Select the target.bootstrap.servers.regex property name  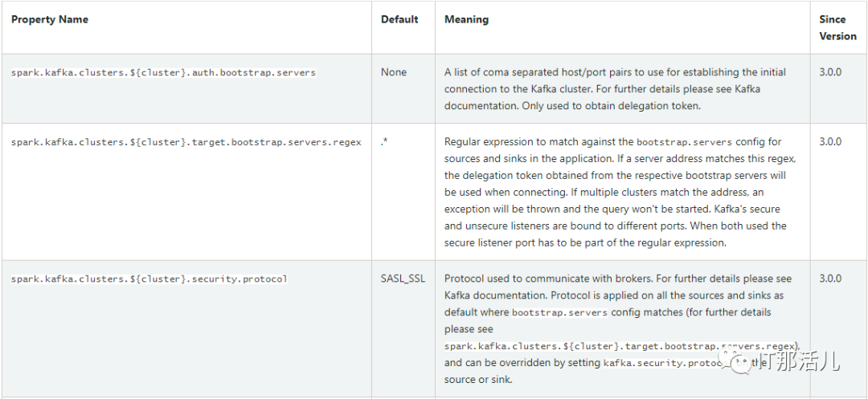186,142
